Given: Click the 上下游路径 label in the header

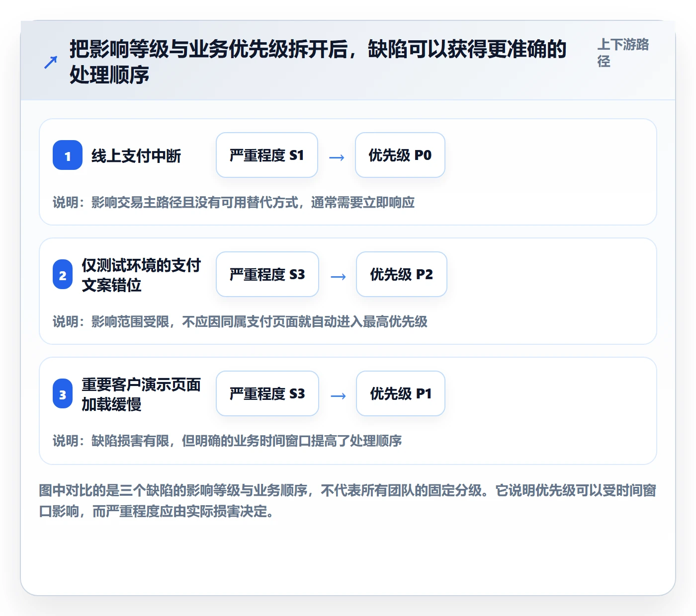Looking at the screenshot, I should point(623,53).
